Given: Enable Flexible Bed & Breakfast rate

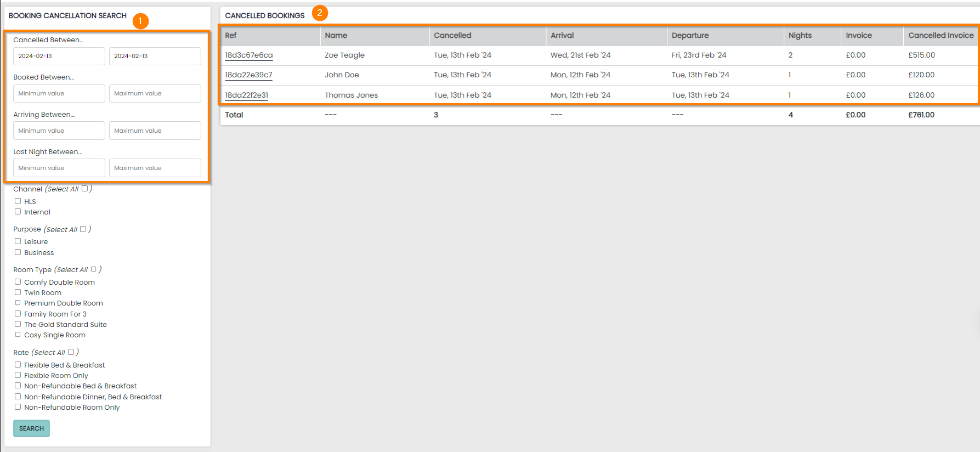Looking at the screenshot, I should (x=18, y=365).
